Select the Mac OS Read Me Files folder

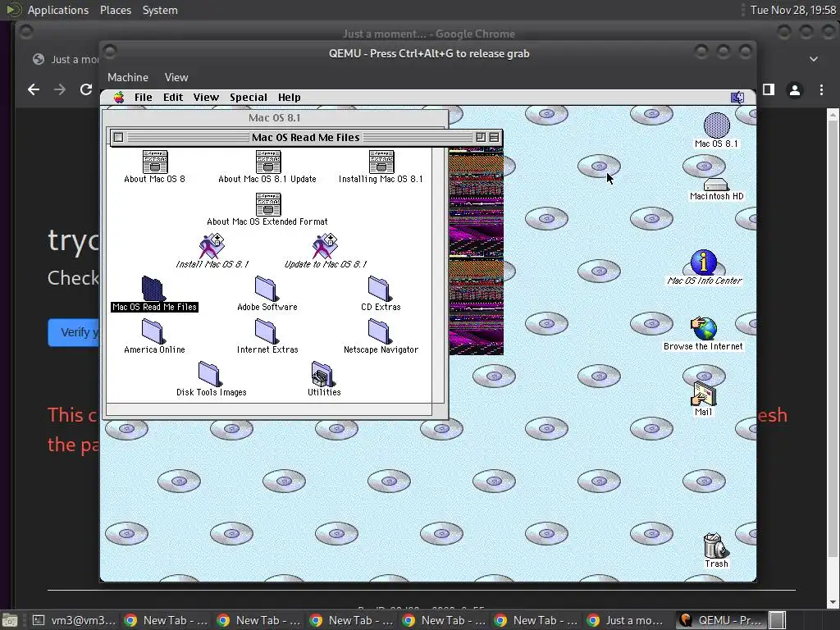[153, 290]
